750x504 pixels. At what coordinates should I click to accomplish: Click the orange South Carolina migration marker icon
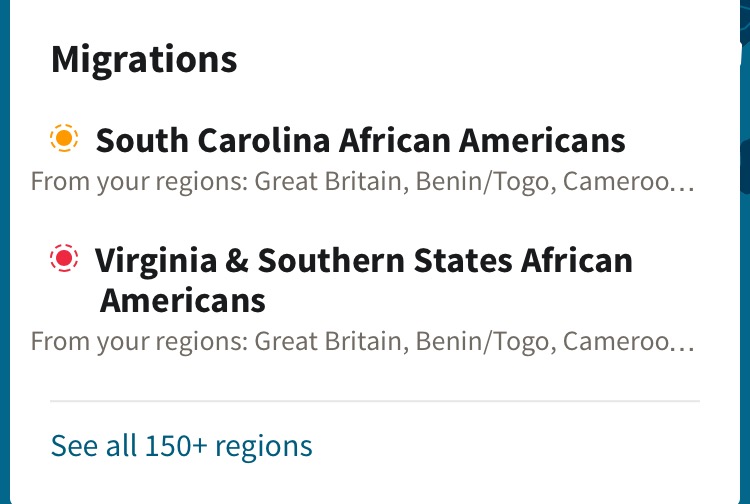[x=64, y=138]
